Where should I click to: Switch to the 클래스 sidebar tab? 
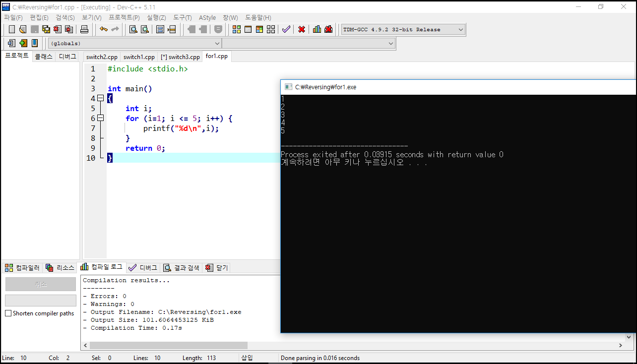click(43, 57)
